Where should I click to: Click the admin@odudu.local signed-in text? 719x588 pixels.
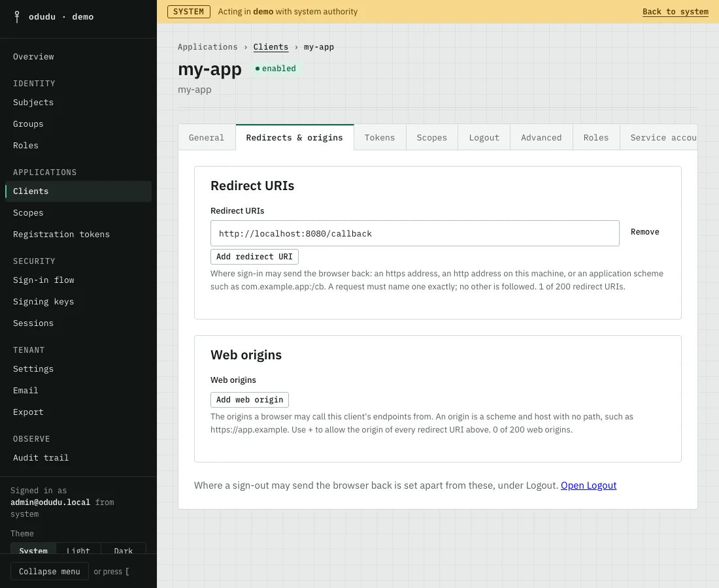[50, 502]
